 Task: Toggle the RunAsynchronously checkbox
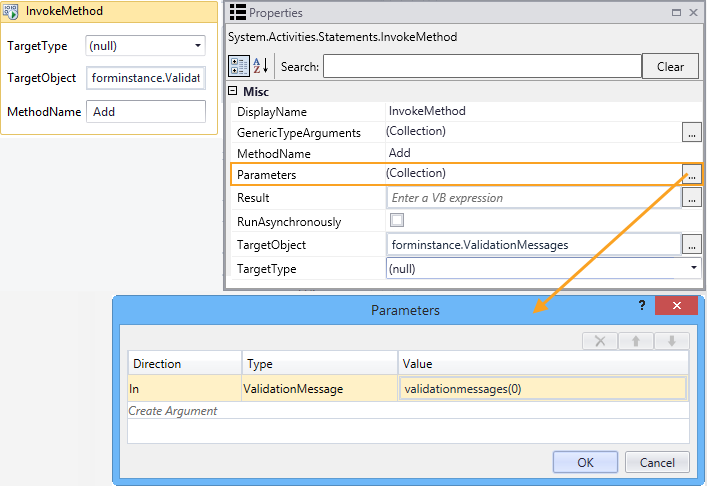(x=397, y=221)
